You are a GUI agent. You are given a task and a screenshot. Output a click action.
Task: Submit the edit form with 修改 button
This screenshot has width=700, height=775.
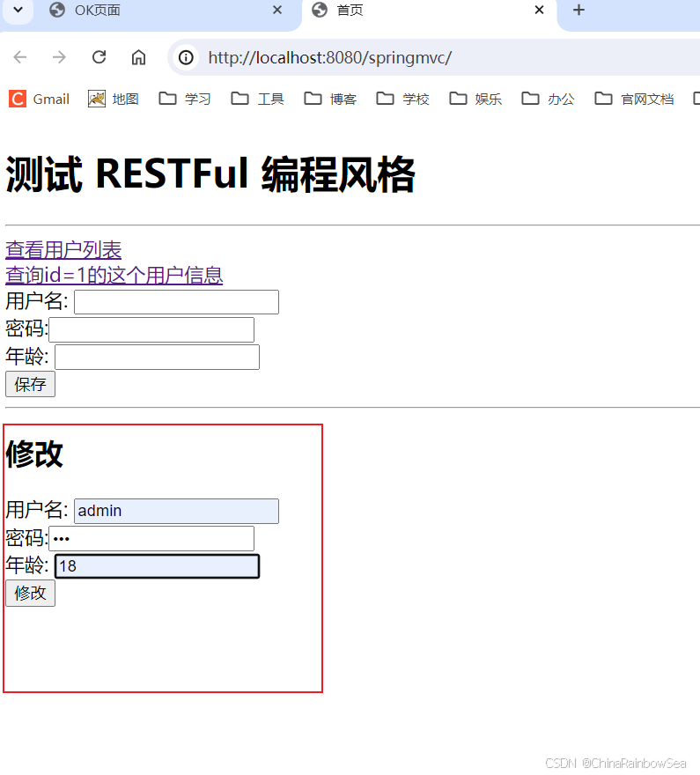(30, 593)
